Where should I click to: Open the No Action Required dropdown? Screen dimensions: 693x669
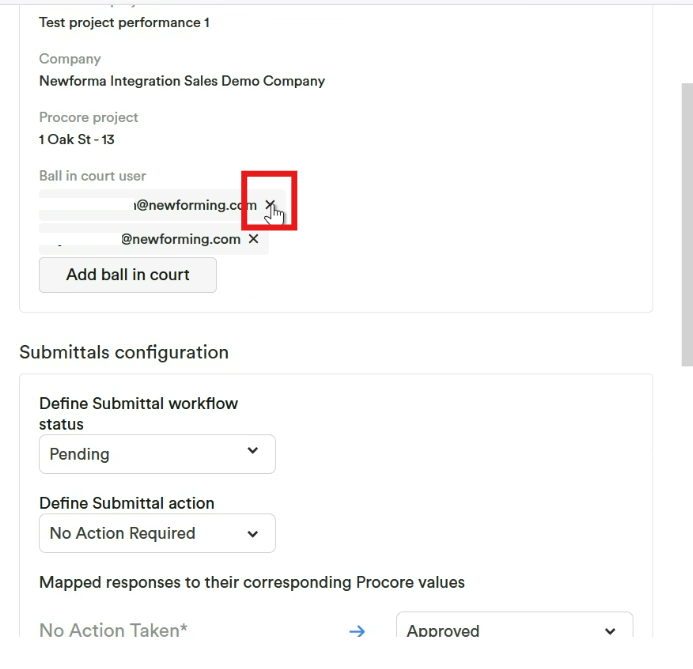tap(157, 533)
